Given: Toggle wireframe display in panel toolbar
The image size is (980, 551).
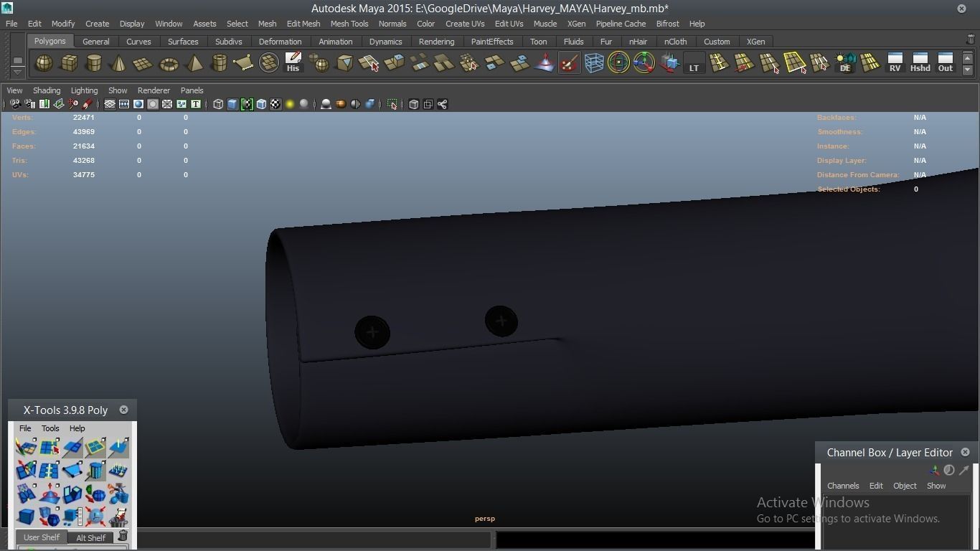Looking at the screenshot, I should pyautogui.click(x=218, y=104).
